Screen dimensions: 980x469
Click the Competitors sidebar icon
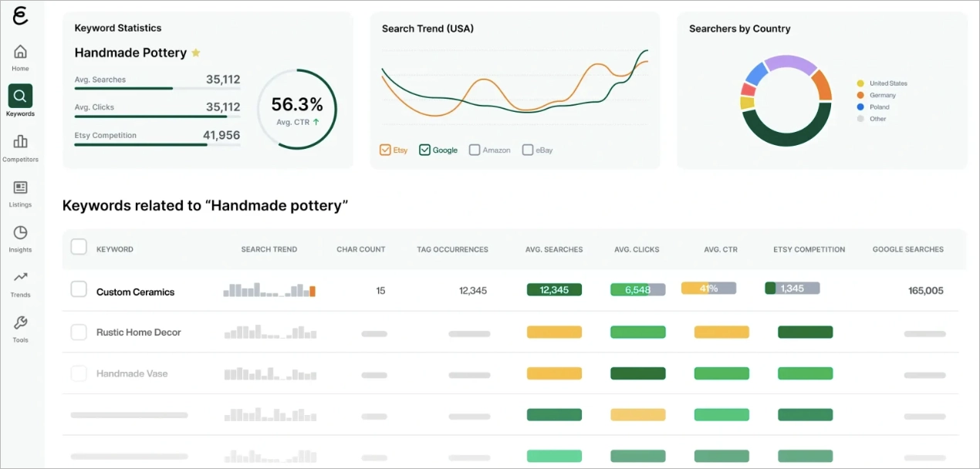[20, 143]
